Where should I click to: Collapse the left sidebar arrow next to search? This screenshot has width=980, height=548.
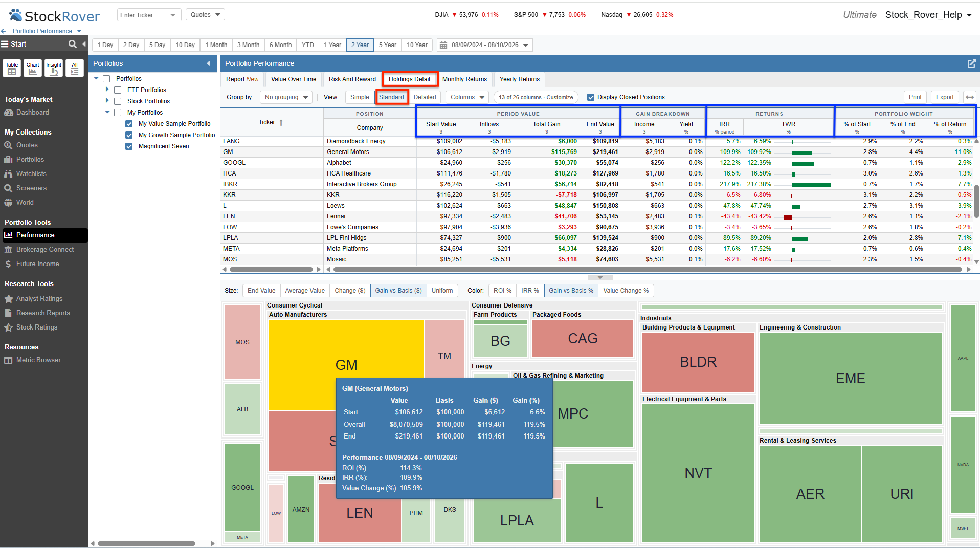84,44
